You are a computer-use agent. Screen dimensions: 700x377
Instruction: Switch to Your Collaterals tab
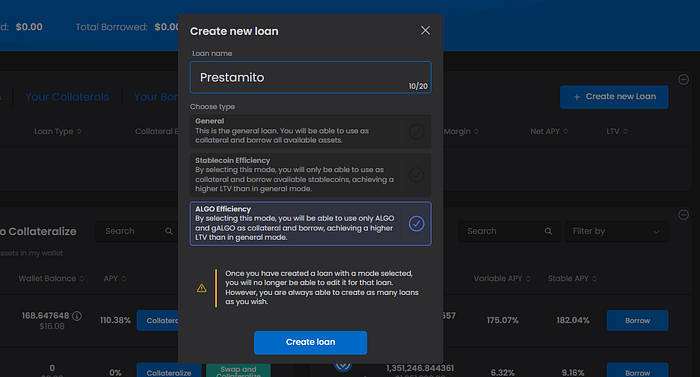pyautogui.click(x=67, y=97)
